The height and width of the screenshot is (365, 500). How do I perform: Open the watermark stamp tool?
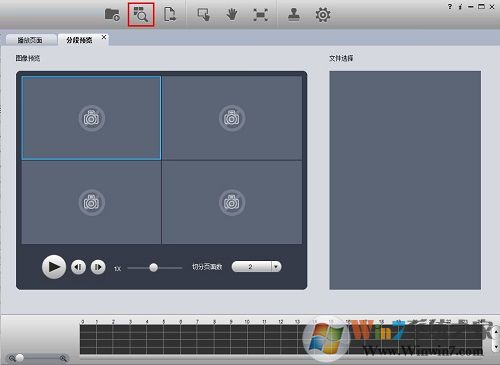point(294,15)
